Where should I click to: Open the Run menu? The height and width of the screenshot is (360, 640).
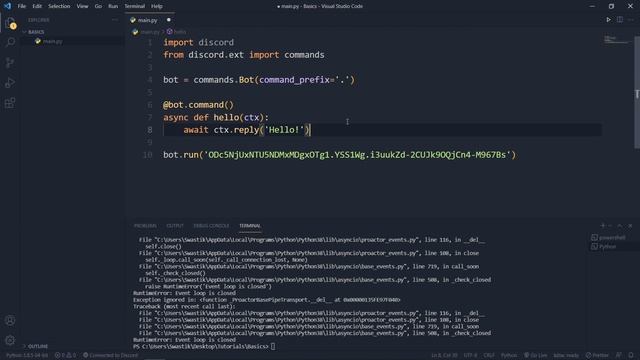click(x=113, y=6)
